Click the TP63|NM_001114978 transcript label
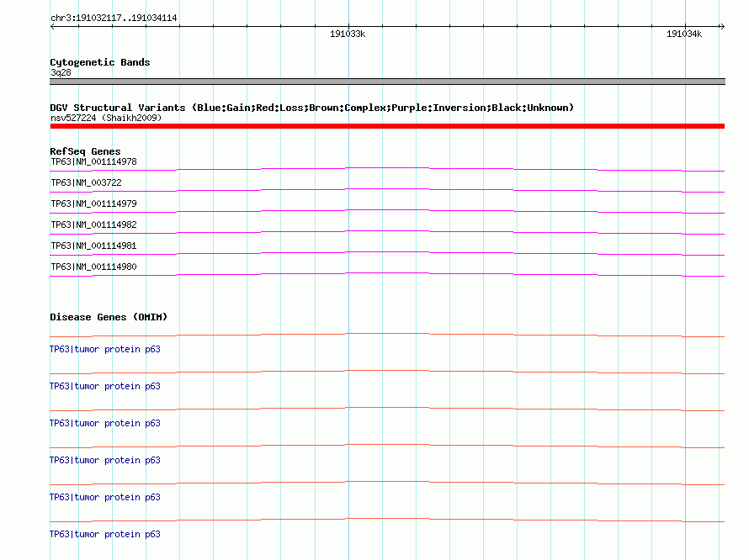This screenshot has height=560, width=749. 93,161
